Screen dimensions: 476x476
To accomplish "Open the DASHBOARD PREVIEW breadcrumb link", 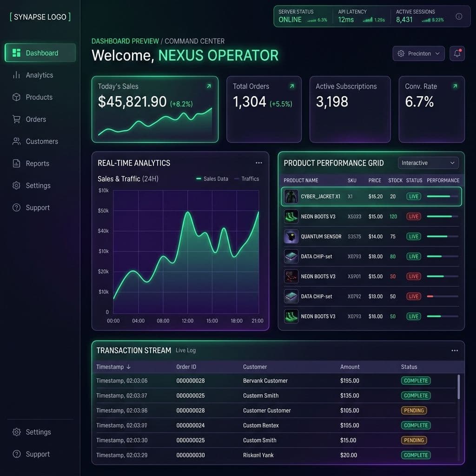I will click(125, 41).
